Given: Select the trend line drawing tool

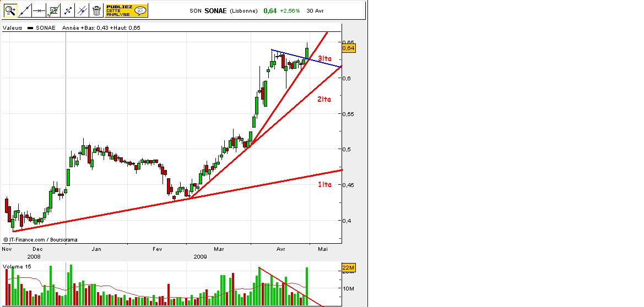Looking at the screenshot, I should tap(25, 10).
